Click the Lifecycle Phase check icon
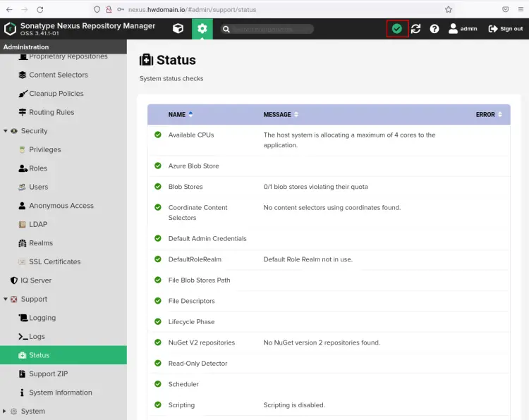 (158, 321)
